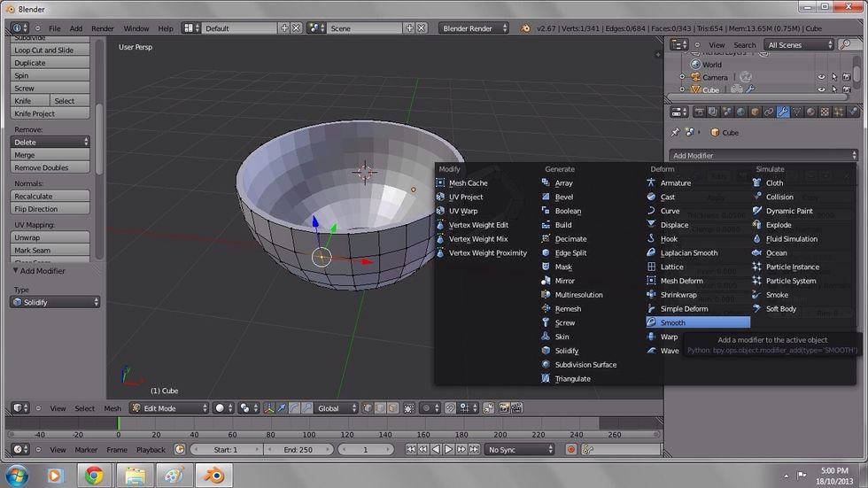Click the Recalculate normals button

[50, 197]
